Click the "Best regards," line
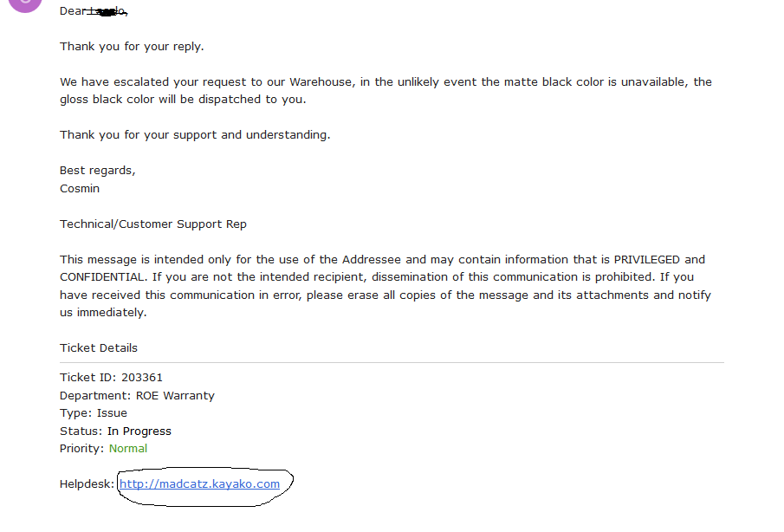This screenshot has width=784, height=532. (x=98, y=171)
